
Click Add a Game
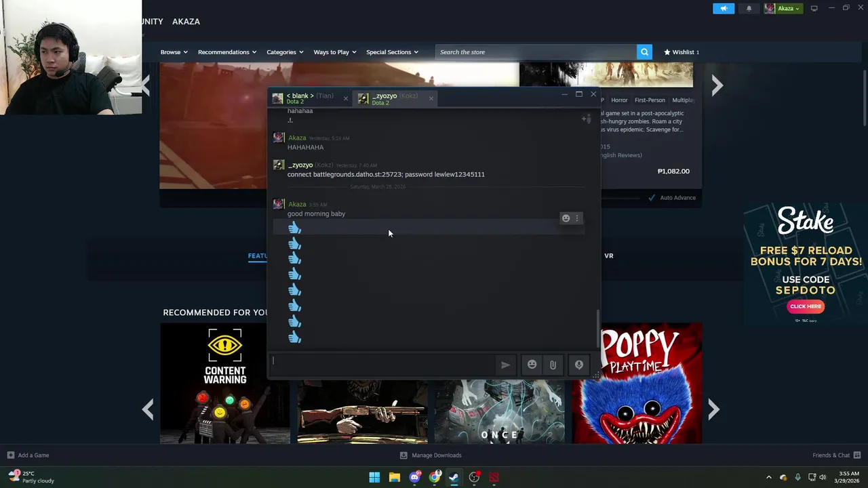pos(28,455)
